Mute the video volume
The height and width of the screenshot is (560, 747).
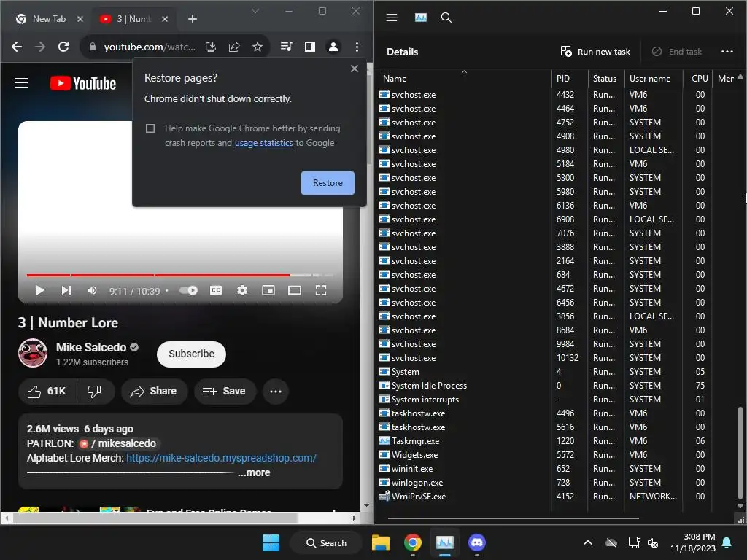(92, 290)
